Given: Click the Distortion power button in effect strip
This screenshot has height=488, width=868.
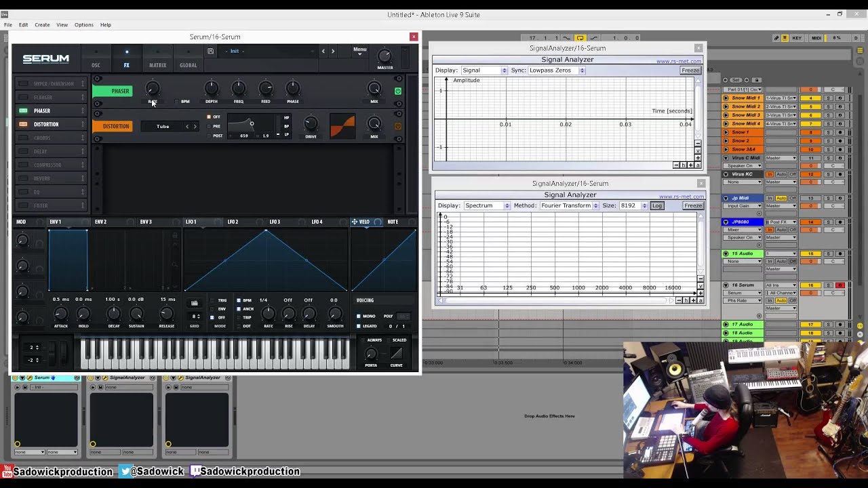Looking at the screenshot, I should 398,126.
